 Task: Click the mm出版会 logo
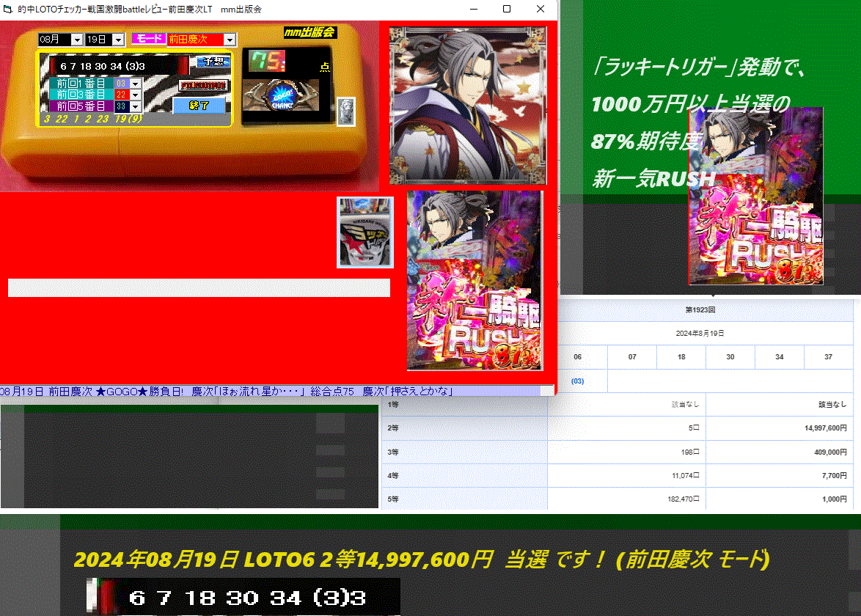[x=310, y=32]
